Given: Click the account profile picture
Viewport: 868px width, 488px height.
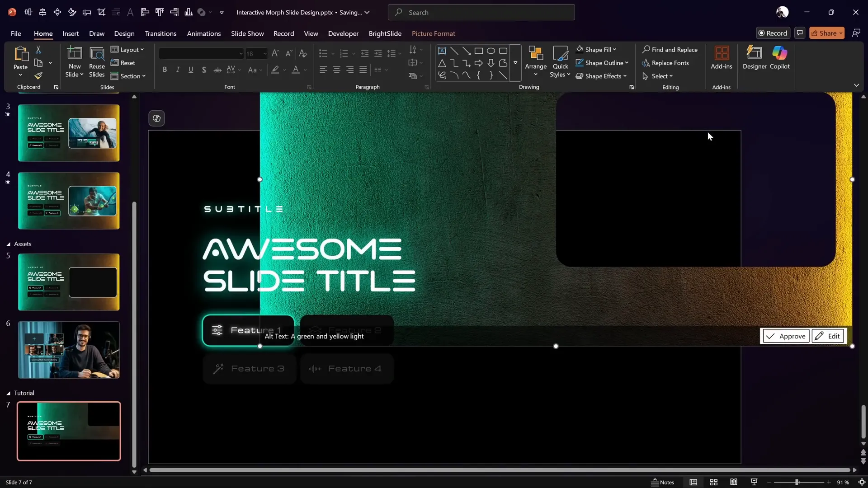Looking at the screenshot, I should coord(783,12).
